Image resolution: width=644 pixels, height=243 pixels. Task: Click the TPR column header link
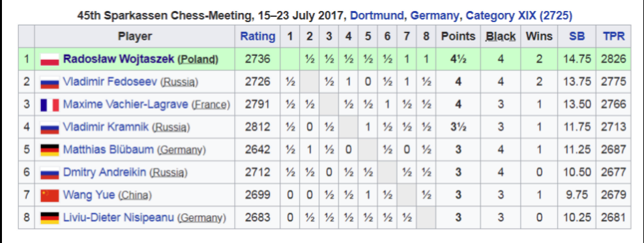613,36
